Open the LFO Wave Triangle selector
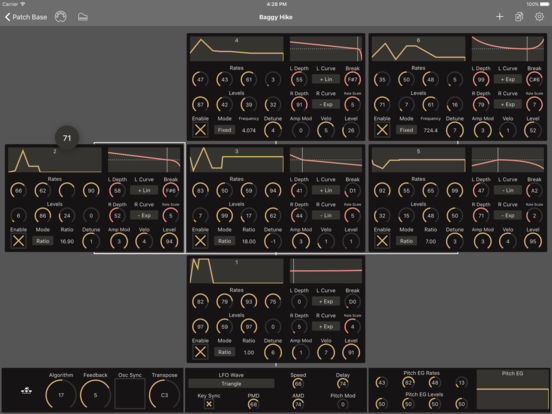Screen dimensions: 552x414 pos(231,383)
